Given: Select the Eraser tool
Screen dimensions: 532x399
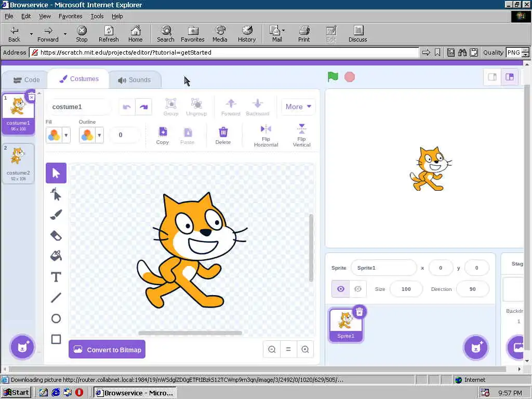Looking at the screenshot, I should tap(56, 235).
